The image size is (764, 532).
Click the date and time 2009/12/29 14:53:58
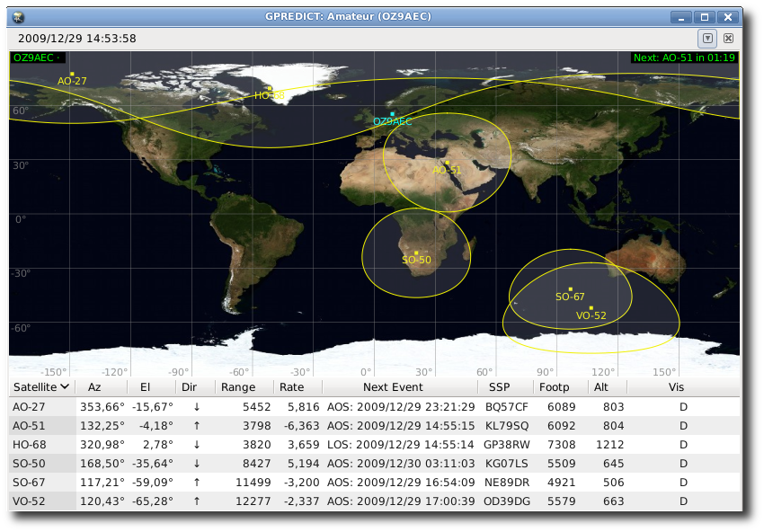click(77, 39)
